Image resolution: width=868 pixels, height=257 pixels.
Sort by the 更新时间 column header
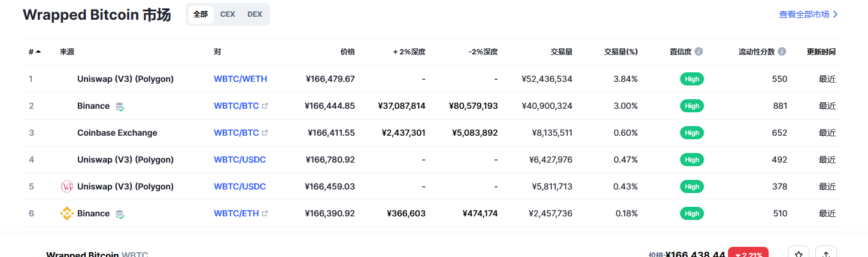coord(821,52)
